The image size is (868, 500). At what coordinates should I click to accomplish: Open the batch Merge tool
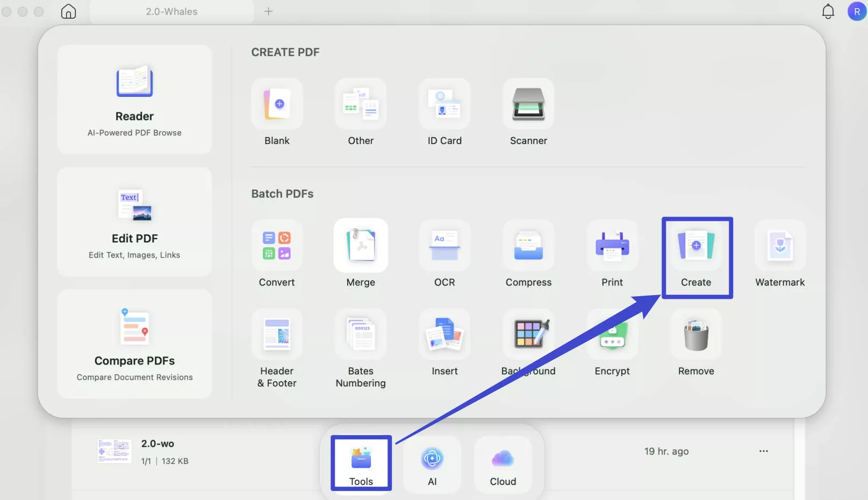click(361, 246)
